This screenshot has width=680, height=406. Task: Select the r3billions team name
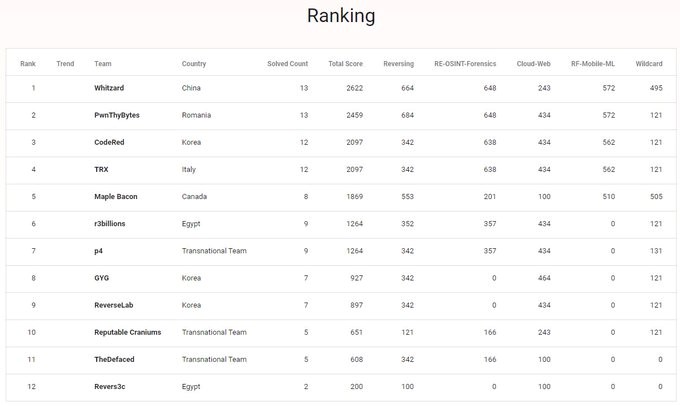pos(110,224)
